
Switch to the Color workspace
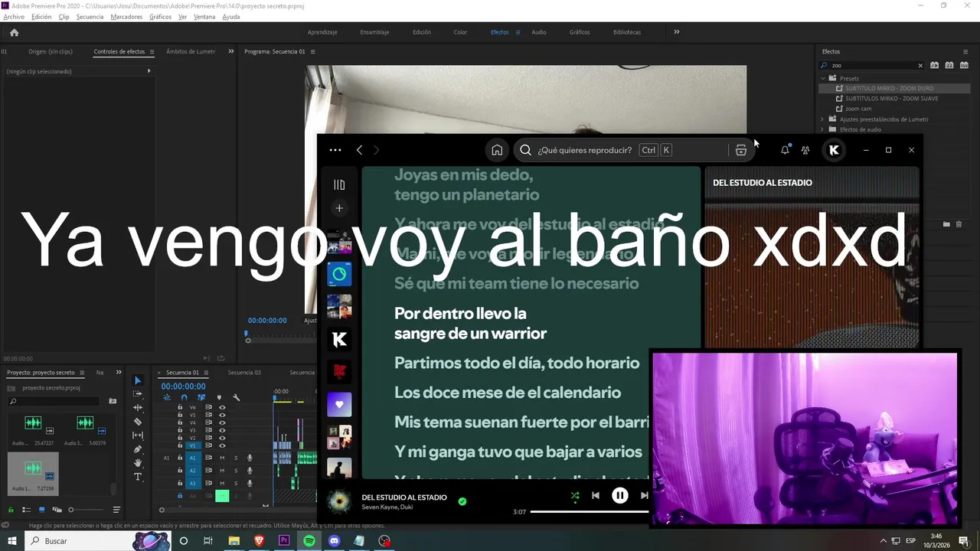tap(460, 32)
